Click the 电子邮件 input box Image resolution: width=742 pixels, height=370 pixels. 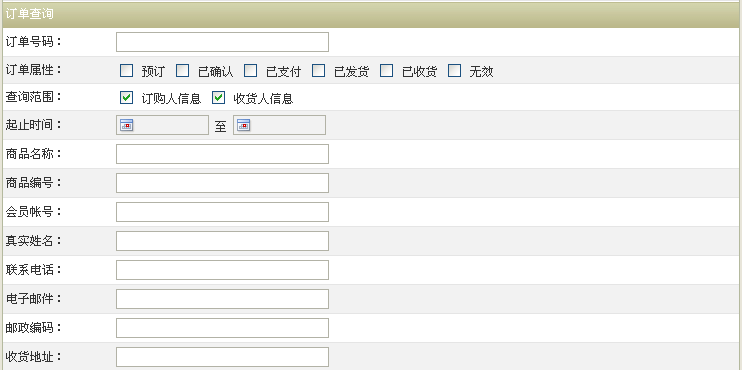coord(222,299)
